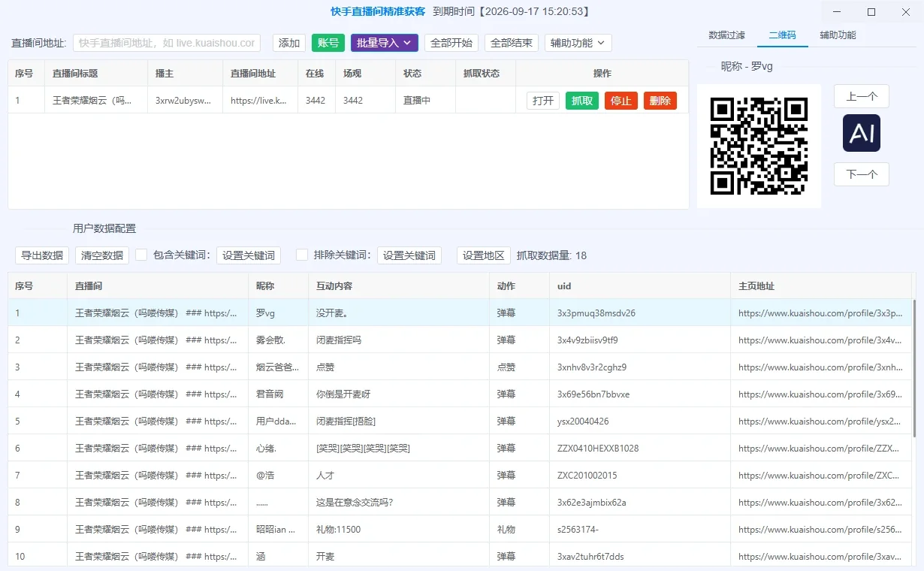Click the AI logo icon
This screenshot has width=924, height=571.
click(861, 133)
